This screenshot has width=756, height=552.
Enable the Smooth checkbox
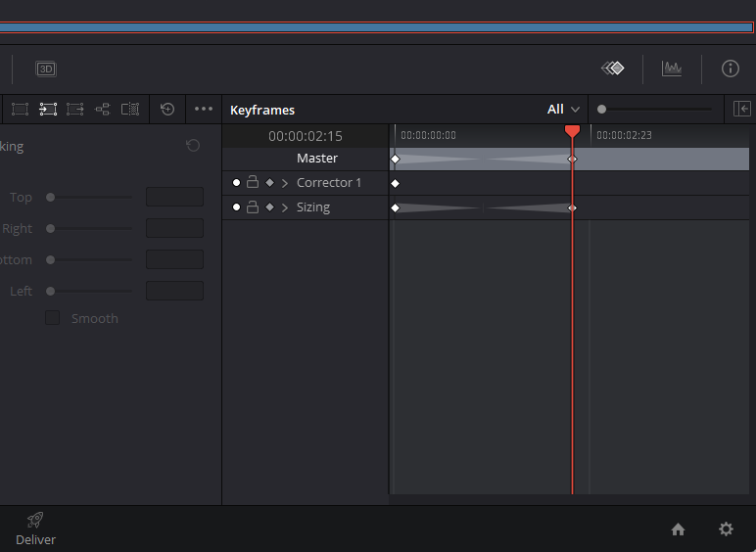52,318
